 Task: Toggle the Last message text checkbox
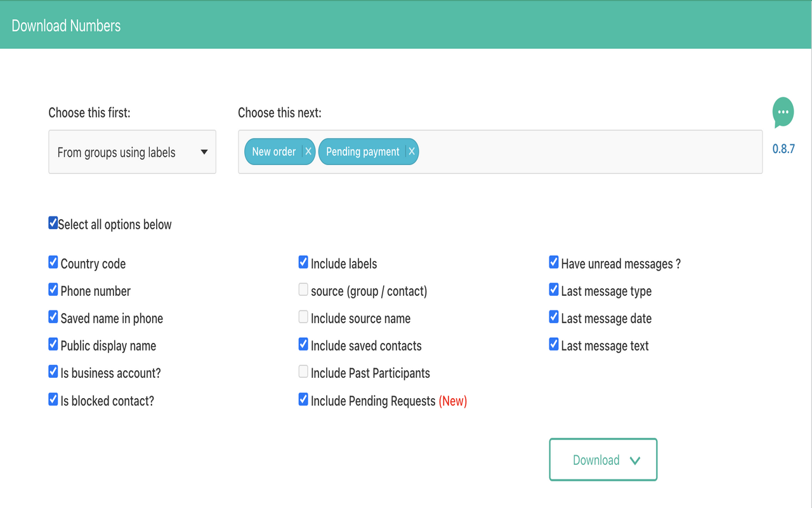click(x=554, y=345)
